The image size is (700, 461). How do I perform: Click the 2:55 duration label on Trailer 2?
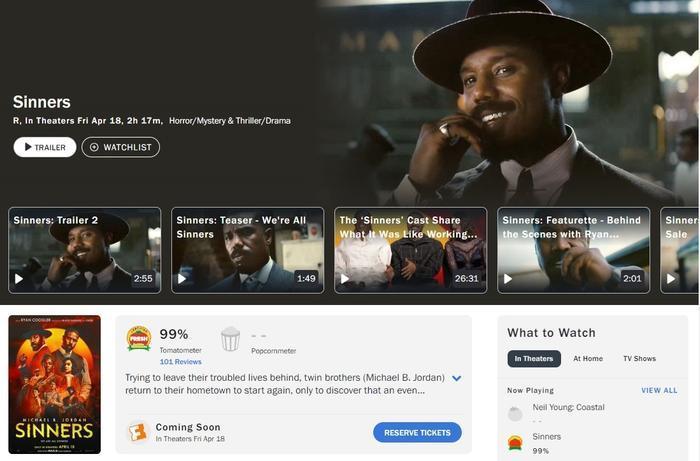click(x=143, y=278)
